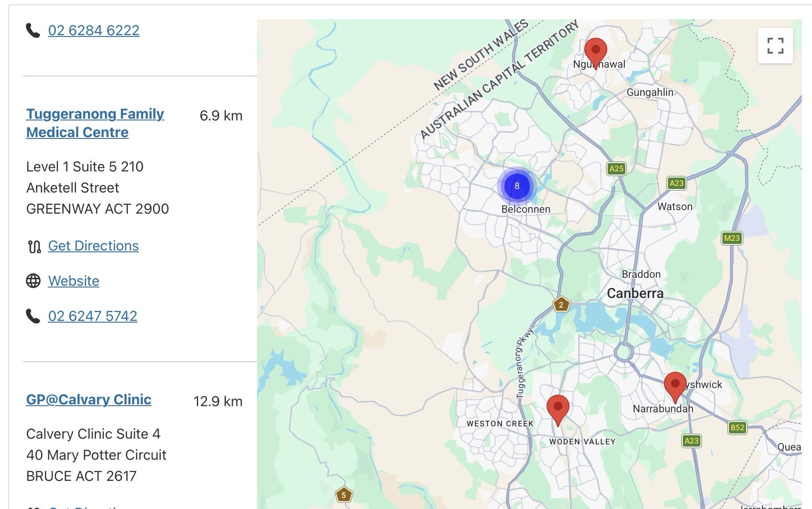Click the fullscreen map toggle icon
The image size is (812, 509).
tap(775, 46)
